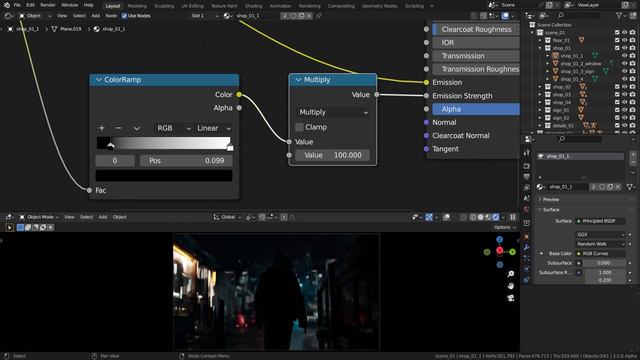Open the Edit menu
The height and width of the screenshot is (360, 640).
click(x=31, y=5)
